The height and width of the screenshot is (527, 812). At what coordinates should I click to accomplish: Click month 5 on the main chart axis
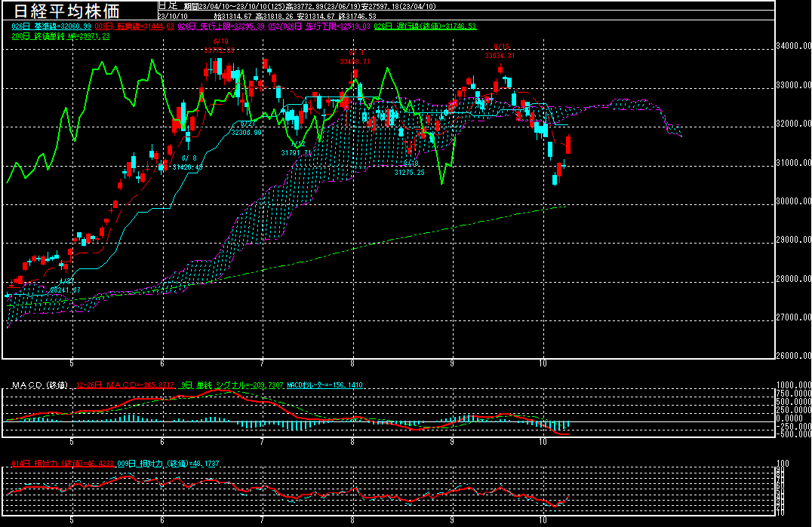[72, 363]
